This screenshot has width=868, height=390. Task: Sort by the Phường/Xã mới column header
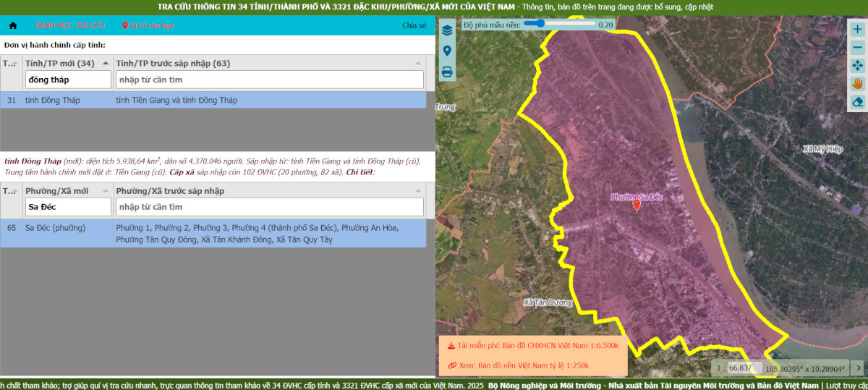pyautogui.click(x=57, y=191)
